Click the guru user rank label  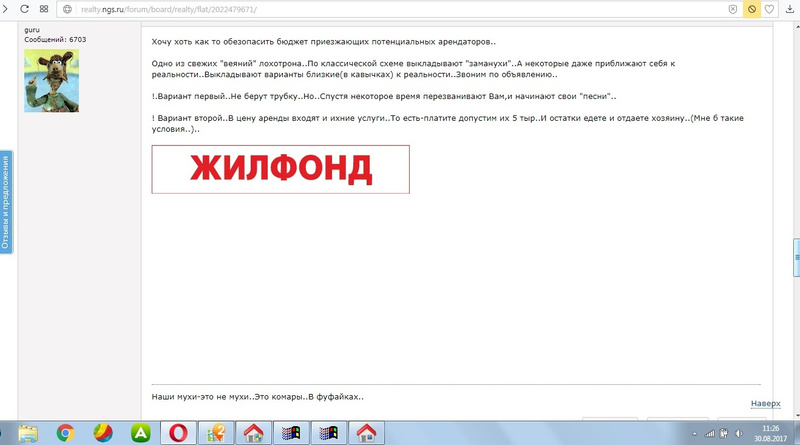pyautogui.click(x=32, y=30)
